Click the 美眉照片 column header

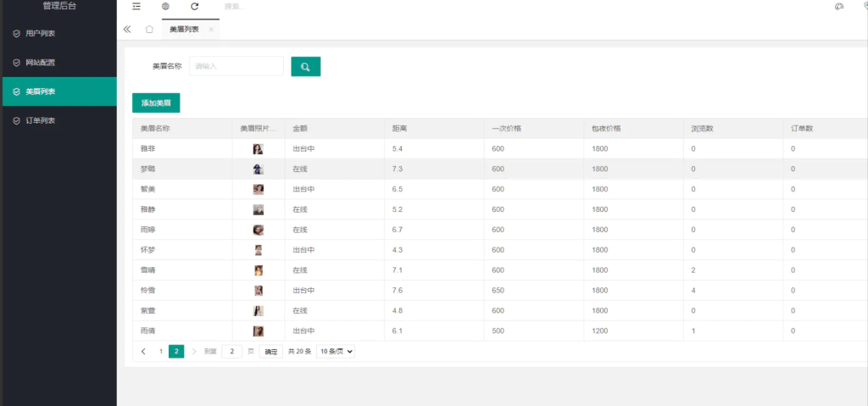(x=258, y=129)
